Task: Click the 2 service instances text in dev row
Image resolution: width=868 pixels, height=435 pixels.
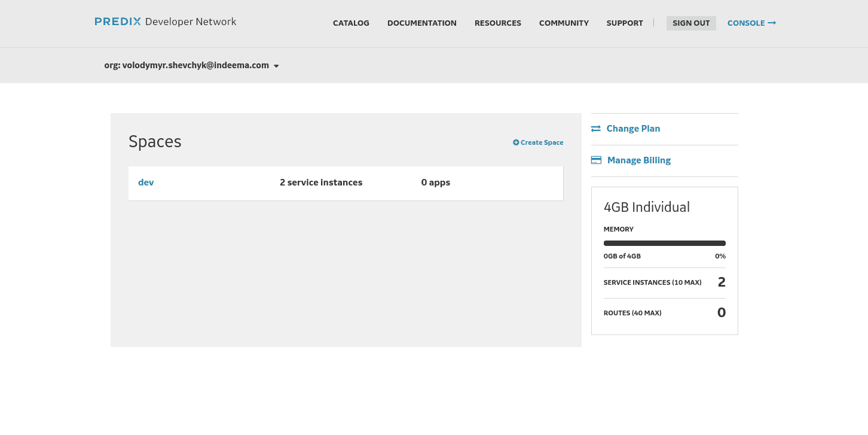Action: pos(321,182)
